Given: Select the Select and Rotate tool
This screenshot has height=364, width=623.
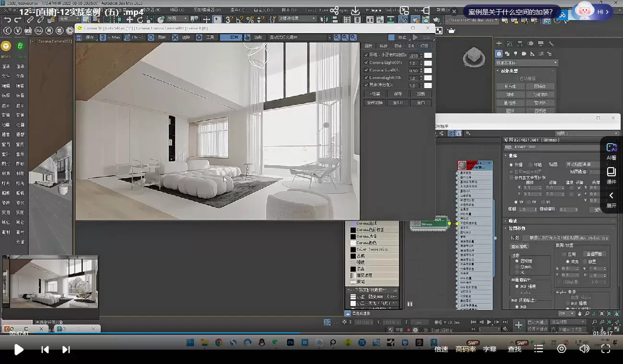Looking at the screenshot, I should (140, 20).
